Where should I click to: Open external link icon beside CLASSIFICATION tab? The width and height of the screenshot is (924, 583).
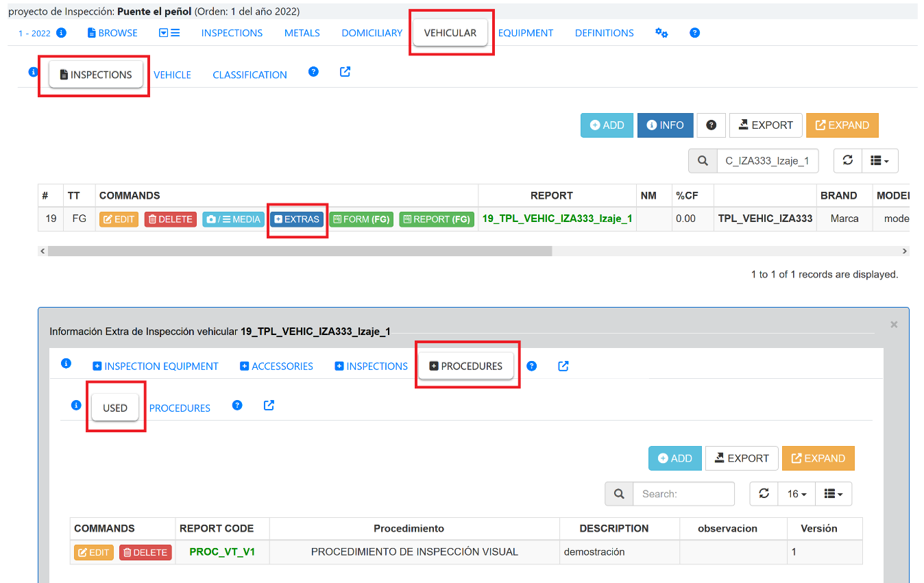[x=345, y=72]
